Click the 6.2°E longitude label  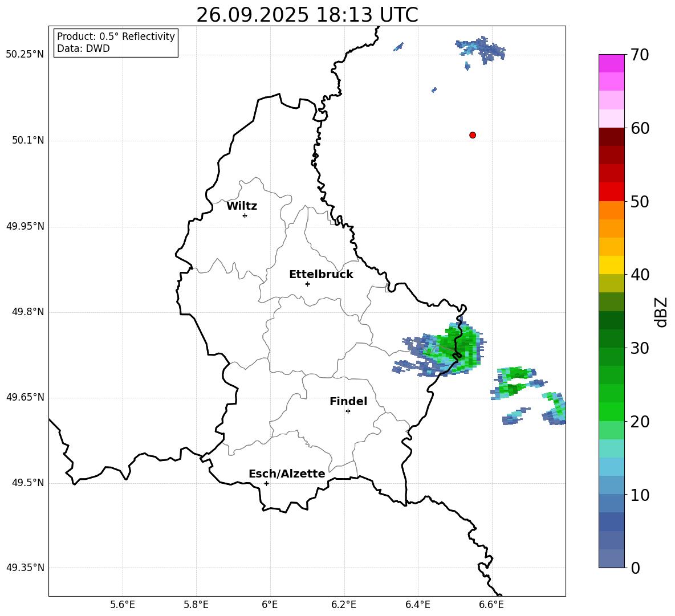pyautogui.click(x=344, y=605)
